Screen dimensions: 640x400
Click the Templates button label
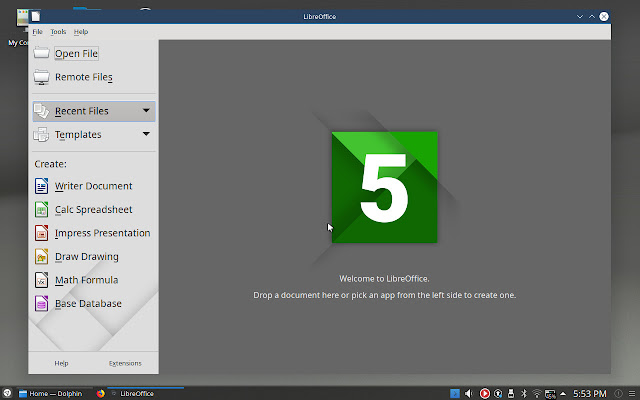tap(78, 135)
